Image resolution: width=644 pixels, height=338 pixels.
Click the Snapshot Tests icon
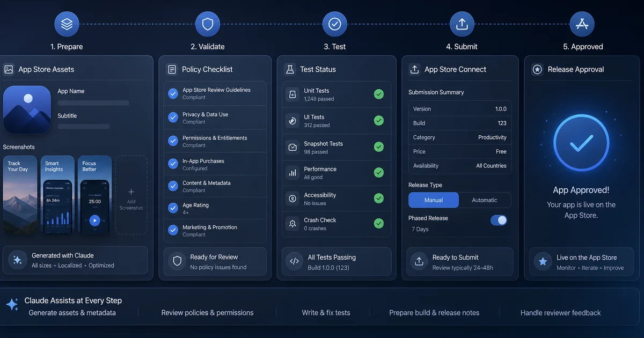pyautogui.click(x=292, y=147)
